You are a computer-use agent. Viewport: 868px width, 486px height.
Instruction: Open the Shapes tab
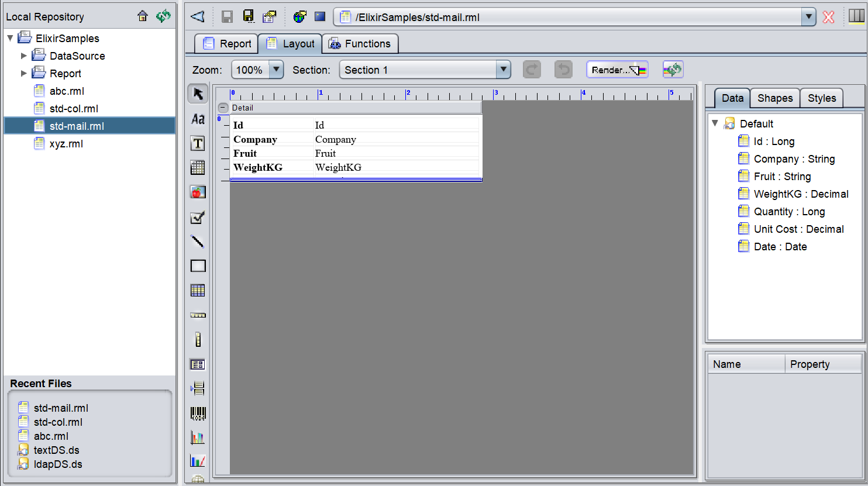tap(774, 98)
